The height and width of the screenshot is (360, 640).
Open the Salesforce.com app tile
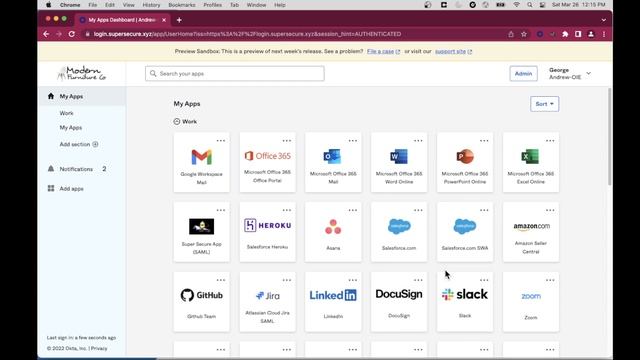tap(399, 232)
